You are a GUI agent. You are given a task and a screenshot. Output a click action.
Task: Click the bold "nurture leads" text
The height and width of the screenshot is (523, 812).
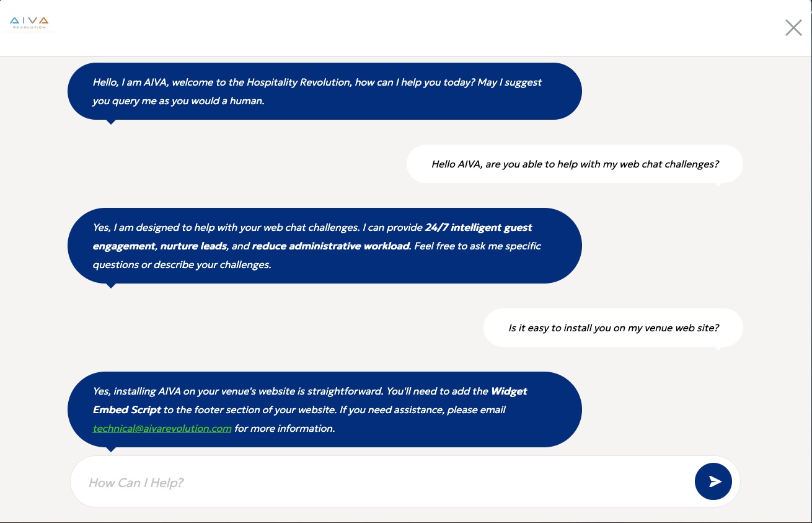click(x=194, y=246)
